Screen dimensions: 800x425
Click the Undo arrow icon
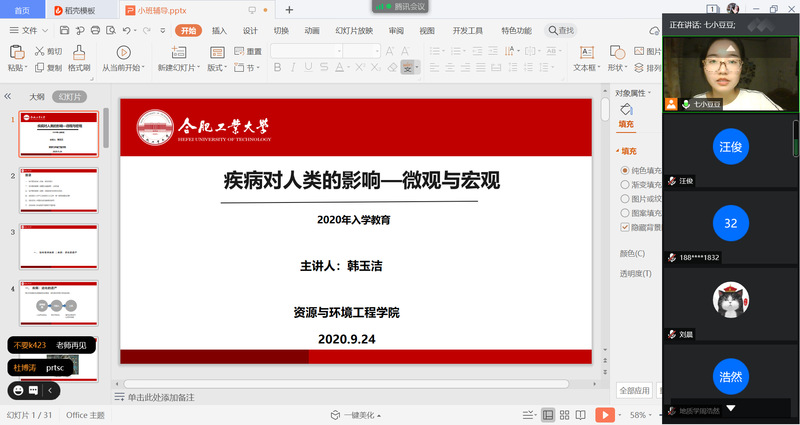[126, 31]
